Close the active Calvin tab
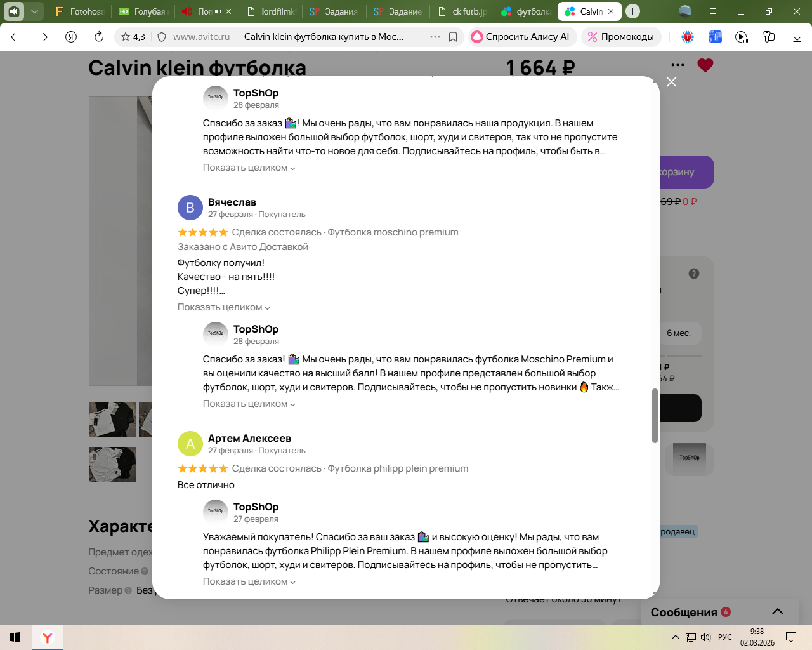This screenshot has height=650, width=812. [x=611, y=11]
